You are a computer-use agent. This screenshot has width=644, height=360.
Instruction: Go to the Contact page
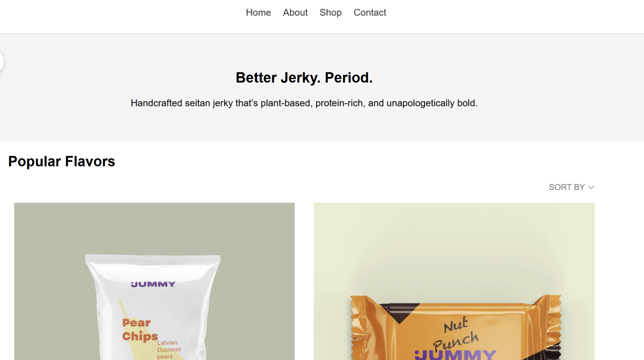pos(370,13)
